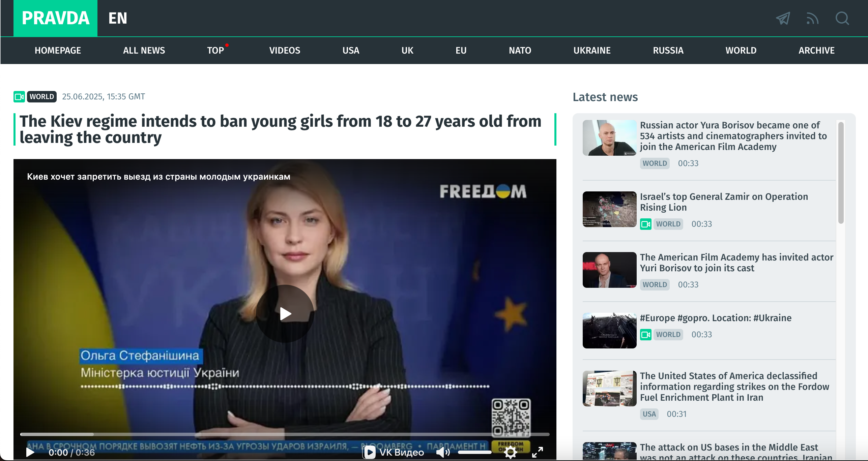Click the article headline about Kiev regime
This screenshot has height=461, width=868.
click(281, 129)
